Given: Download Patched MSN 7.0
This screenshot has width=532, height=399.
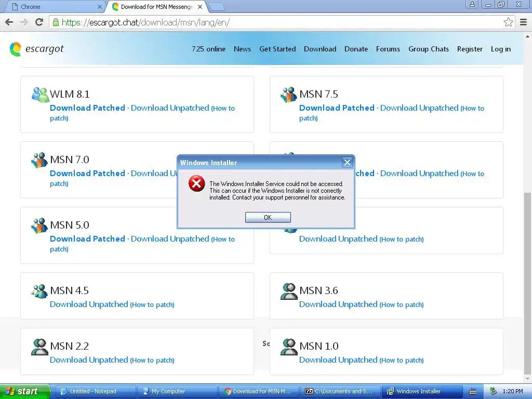Looking at the screenshot, I should 87,174.
